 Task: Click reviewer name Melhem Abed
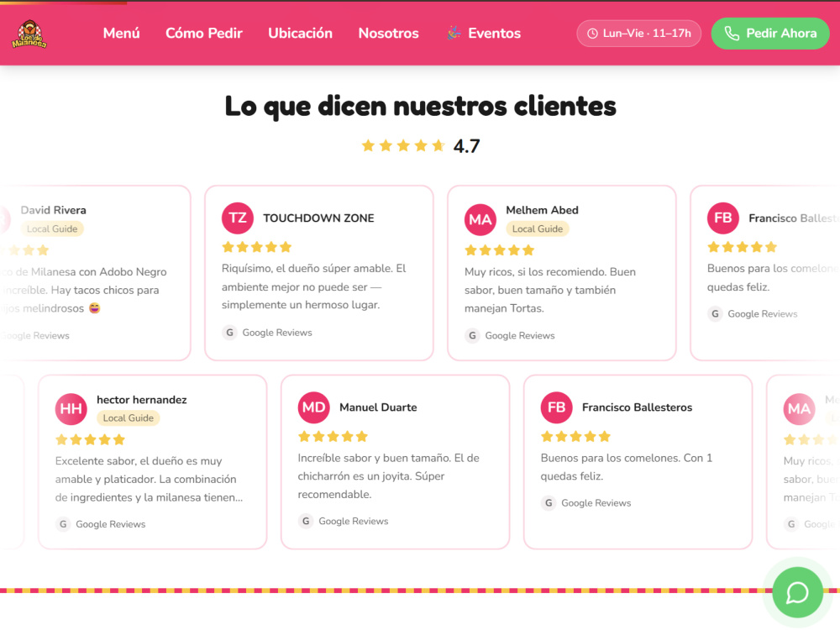point(542,210)
